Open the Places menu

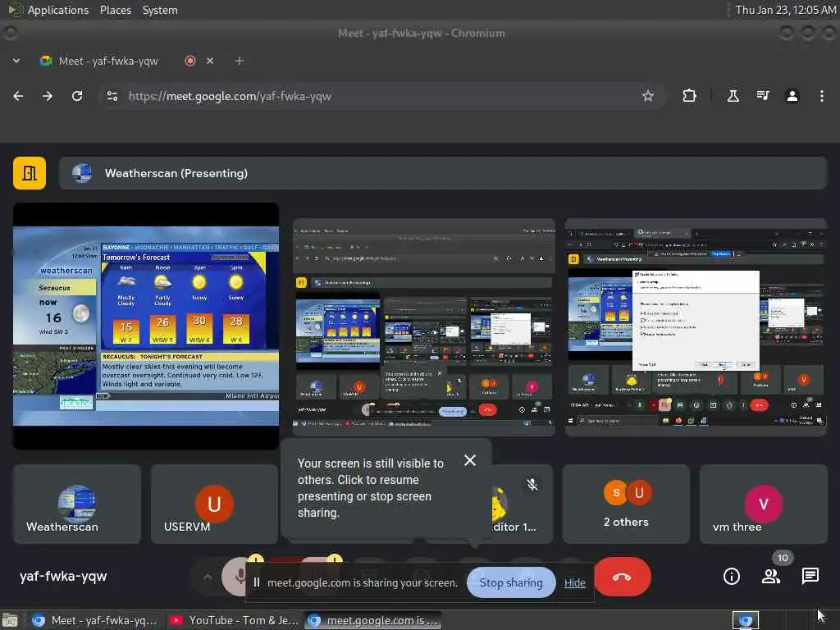(x=116, y=10)
